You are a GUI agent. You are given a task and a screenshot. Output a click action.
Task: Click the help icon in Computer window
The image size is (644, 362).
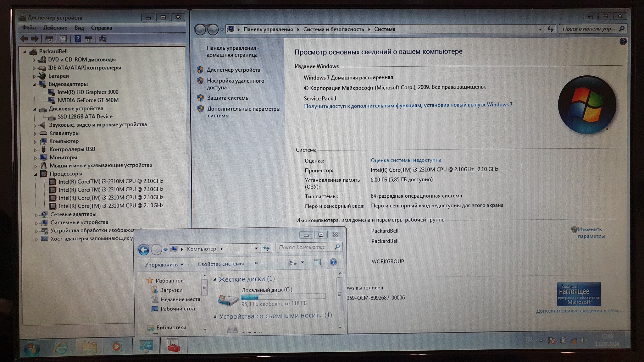pos(333,262)
